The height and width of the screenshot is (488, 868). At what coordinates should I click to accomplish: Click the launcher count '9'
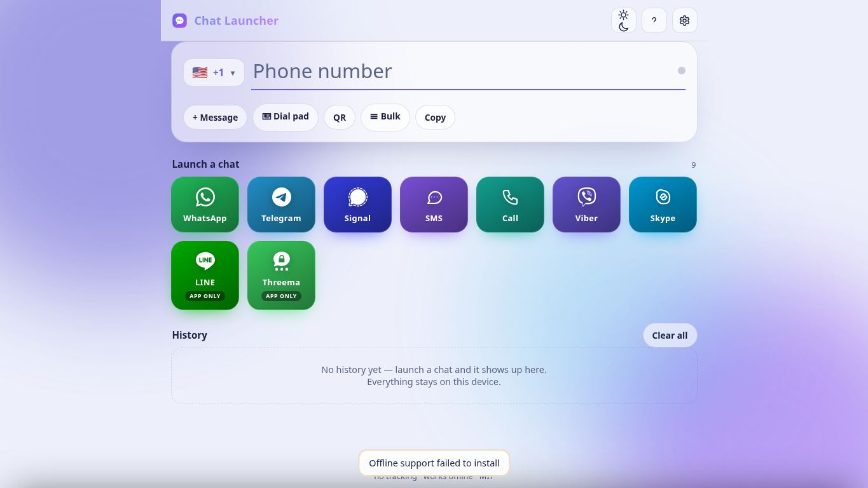pos(694,165)
